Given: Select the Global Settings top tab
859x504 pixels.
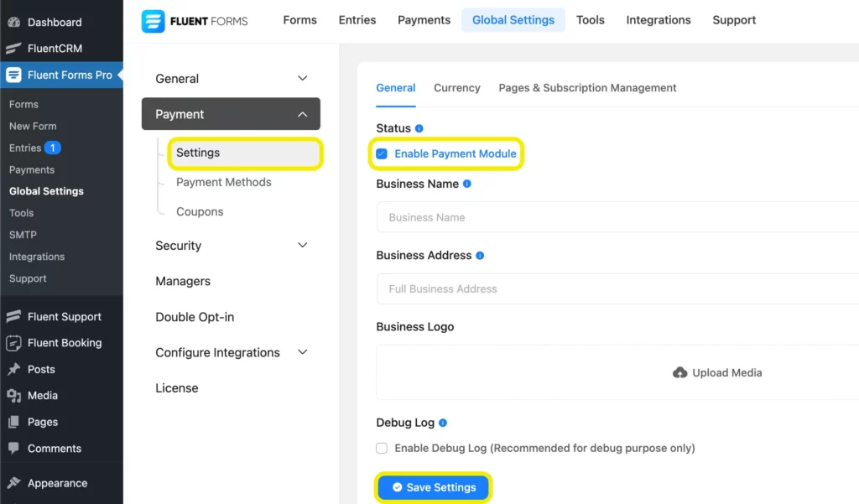Looking at the screenshot, I should pos(513,20).
